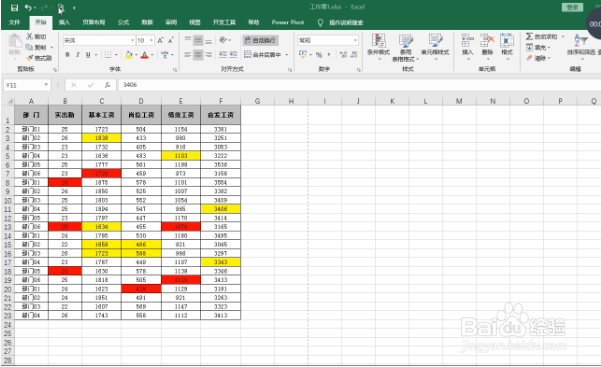601x367 pixels.
Task: Click the Redo arrow icon
Action: point(44,8)
